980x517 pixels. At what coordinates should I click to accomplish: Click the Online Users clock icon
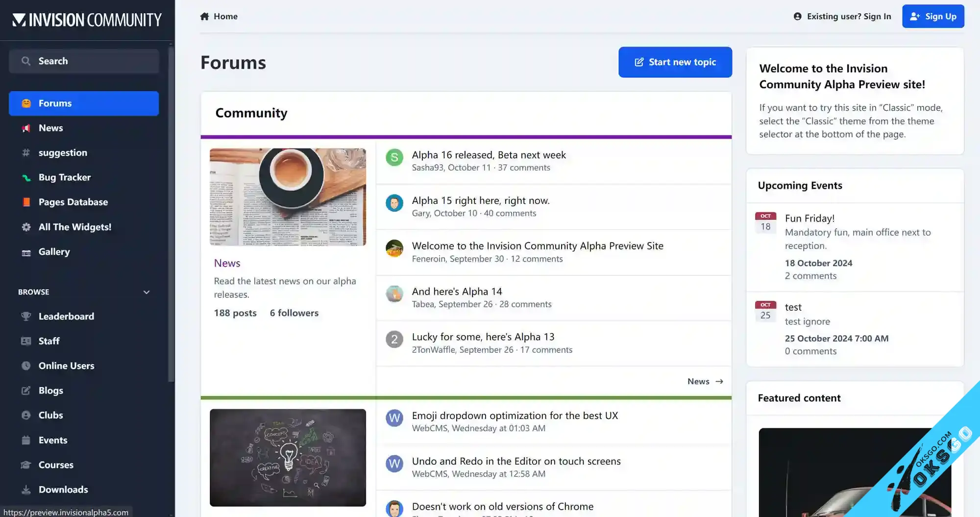(x=26, y=366)
